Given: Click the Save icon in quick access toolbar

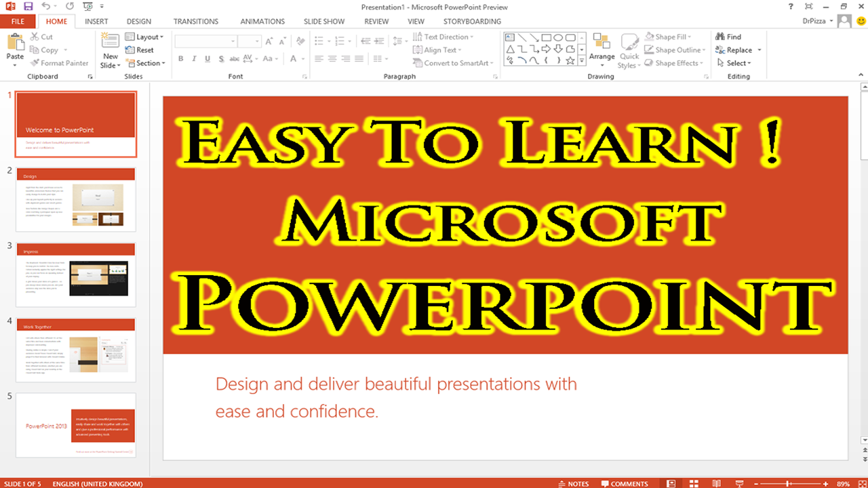Looking at the screenshot, I should [28, 6].
